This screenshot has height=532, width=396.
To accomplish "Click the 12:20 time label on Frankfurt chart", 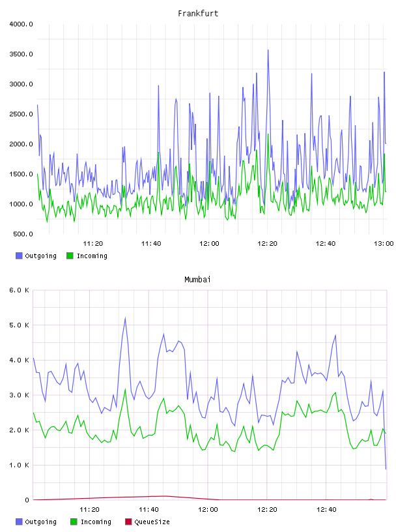I will [x=268, y=244].
